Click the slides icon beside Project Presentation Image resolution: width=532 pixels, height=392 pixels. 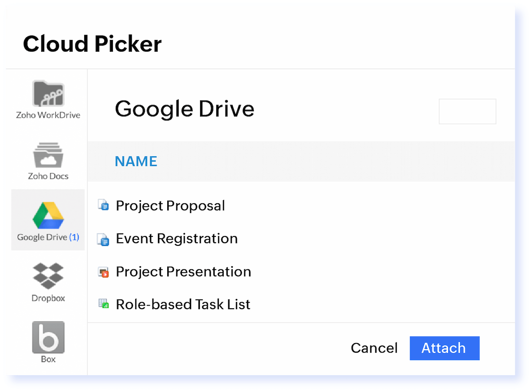click(x=103, y=272)
